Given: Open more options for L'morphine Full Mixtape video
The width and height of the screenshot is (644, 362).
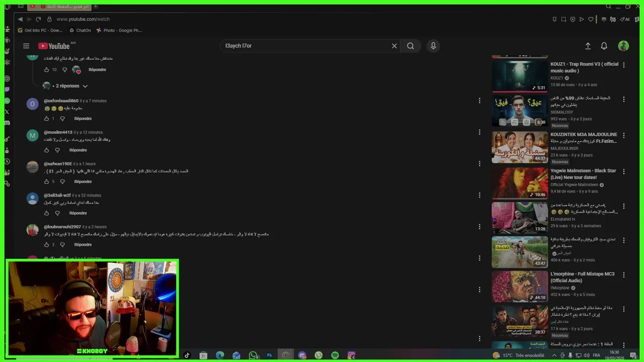Looking at the screenshot, I should click(x=624, y=275).
